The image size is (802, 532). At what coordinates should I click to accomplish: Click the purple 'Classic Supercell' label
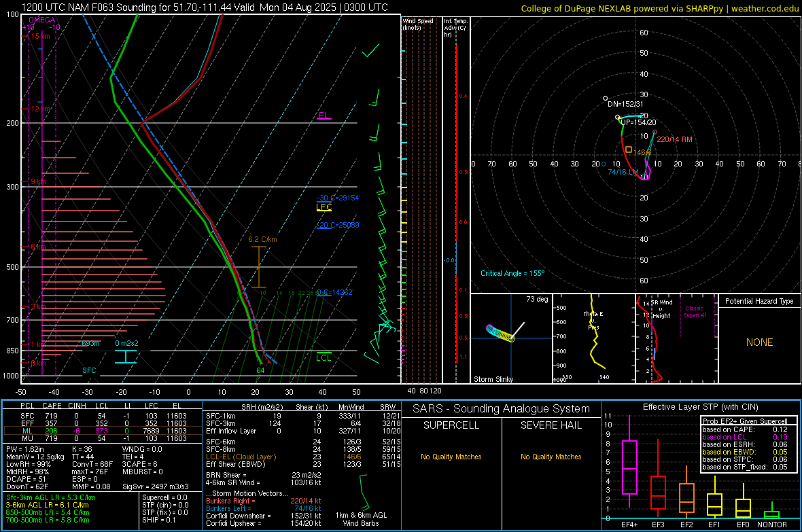point(695,312)
